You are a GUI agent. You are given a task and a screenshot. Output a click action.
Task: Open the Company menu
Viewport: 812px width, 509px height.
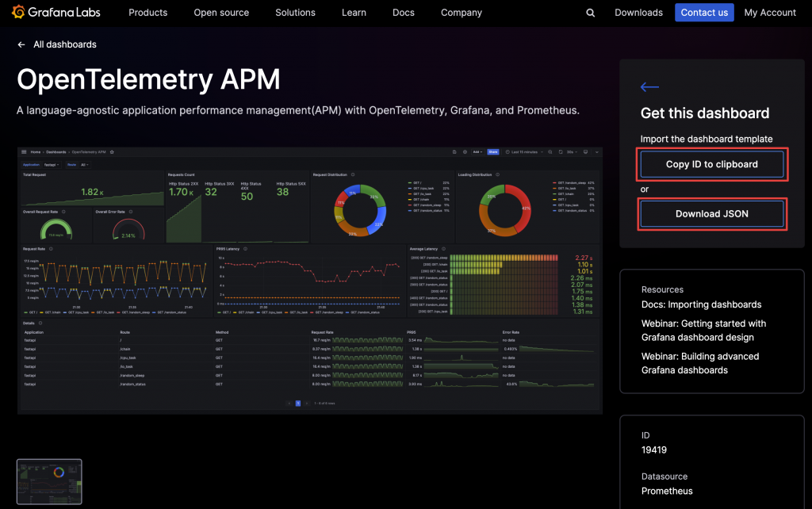462,13
